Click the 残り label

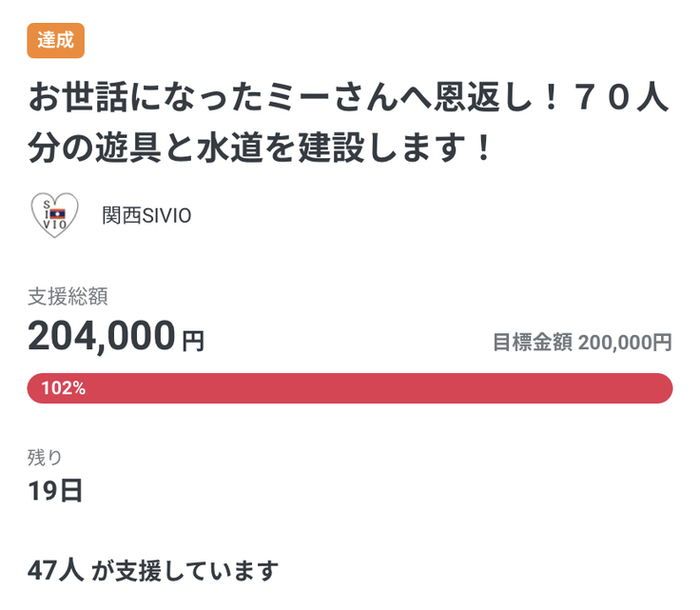pyautogui.click(x=46, y=457)
